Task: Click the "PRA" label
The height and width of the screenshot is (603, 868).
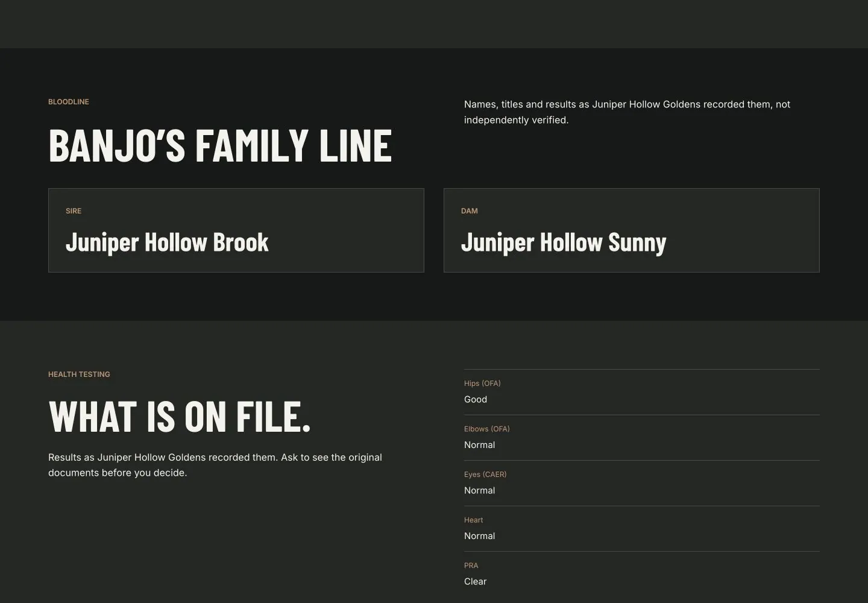Action: click(x=471, y=566)
